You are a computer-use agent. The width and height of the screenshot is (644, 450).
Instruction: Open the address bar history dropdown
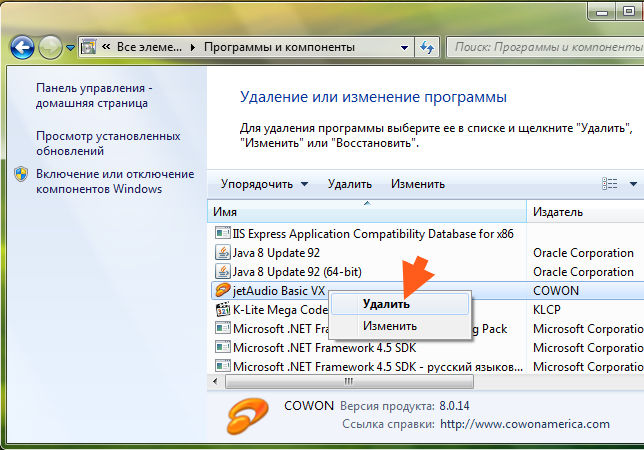click(x=404, y=48)
